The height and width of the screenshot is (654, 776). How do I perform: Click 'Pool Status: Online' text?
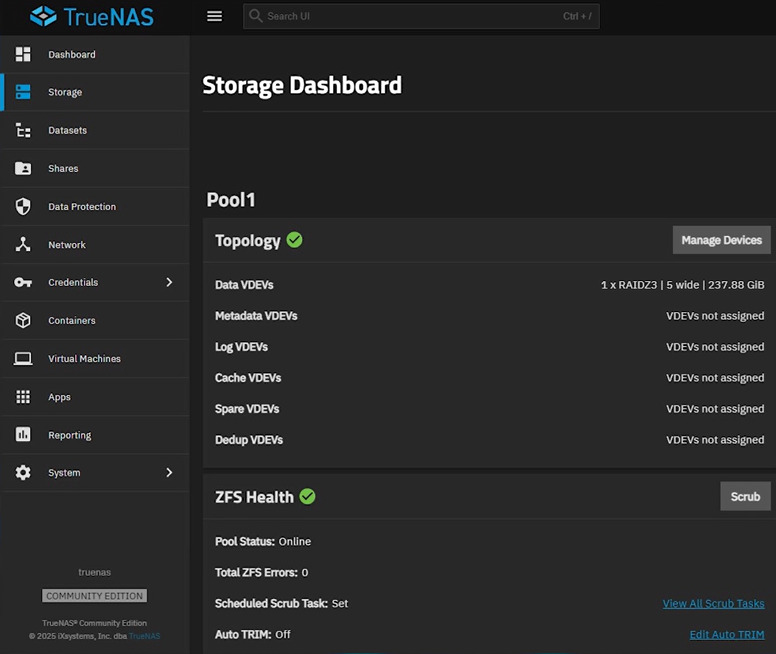click(263, 541)
